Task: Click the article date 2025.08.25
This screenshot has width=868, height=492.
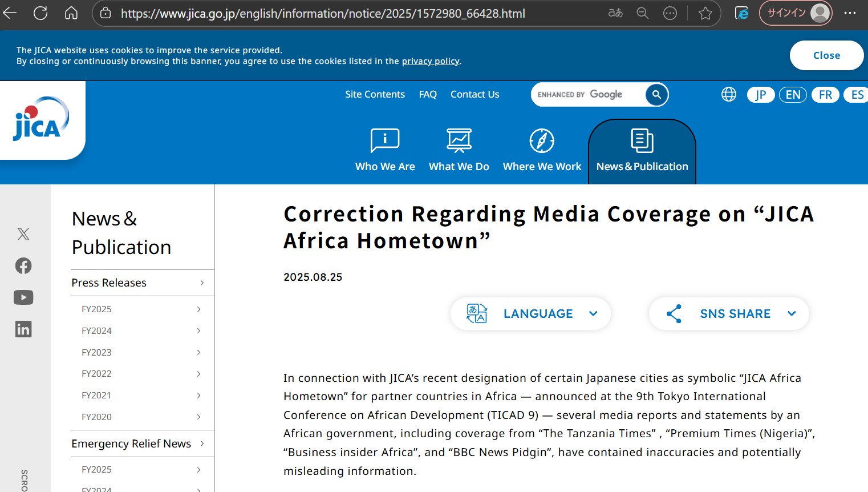Action: tap(313, 277)
